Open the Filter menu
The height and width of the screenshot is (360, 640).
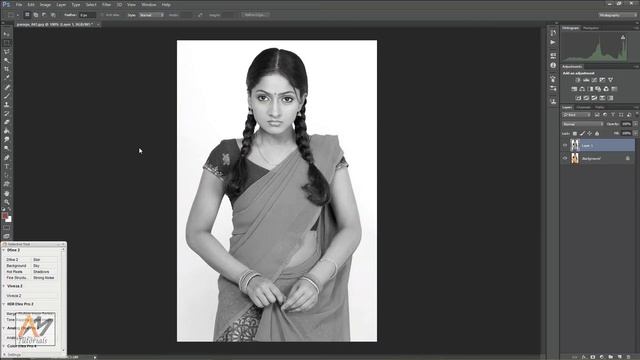106,4
